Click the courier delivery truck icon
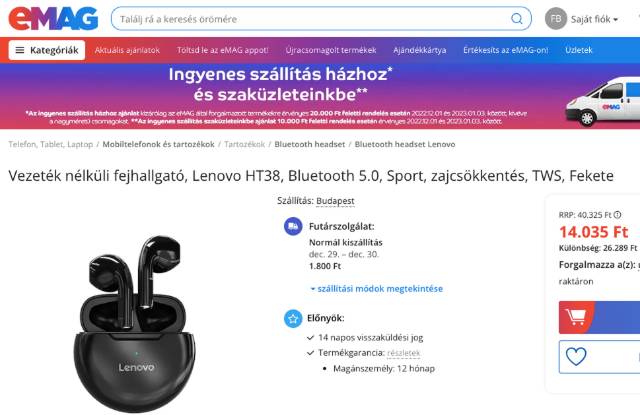Viewport: 640px width, 415px height. coord(293,226)
